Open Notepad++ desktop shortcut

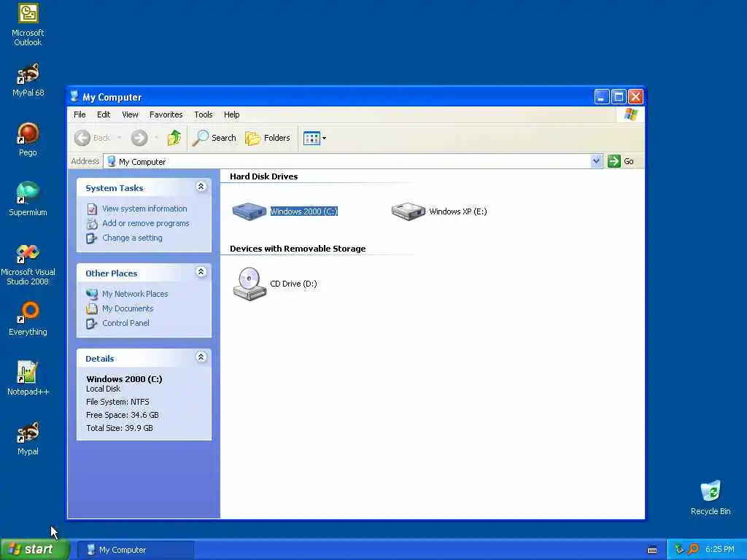28,378
